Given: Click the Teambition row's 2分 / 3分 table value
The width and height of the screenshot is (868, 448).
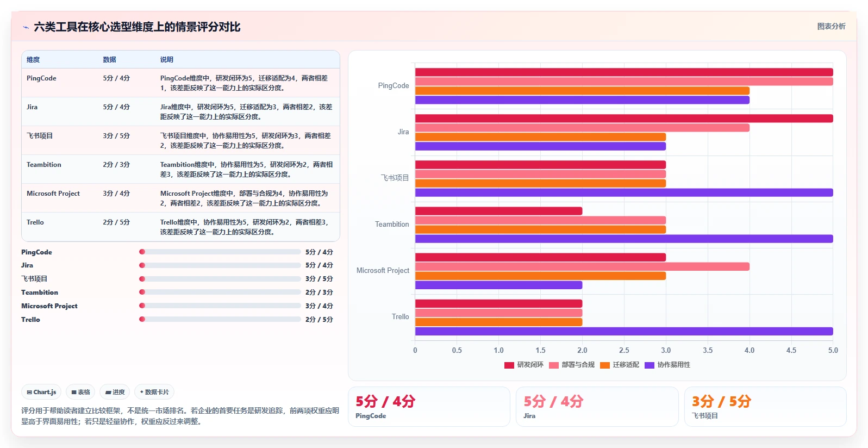Looking at the screenshot, I should 116,165.
